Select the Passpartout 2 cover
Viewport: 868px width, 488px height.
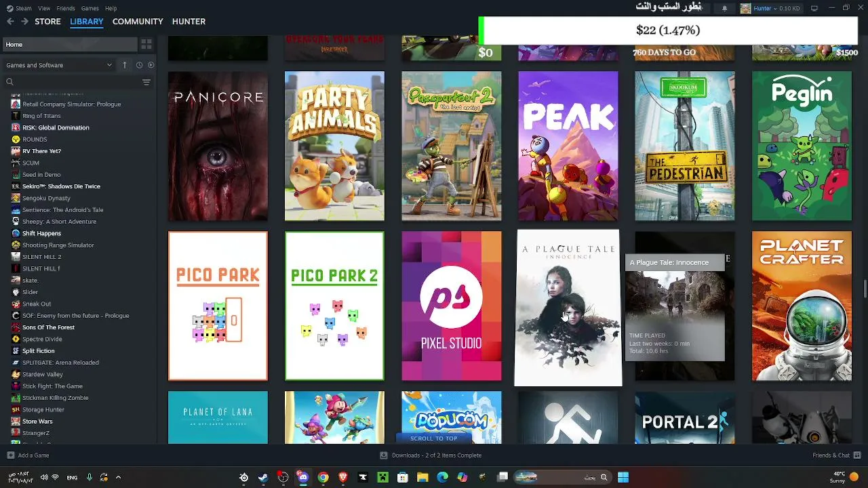click(x=452, y=146)
